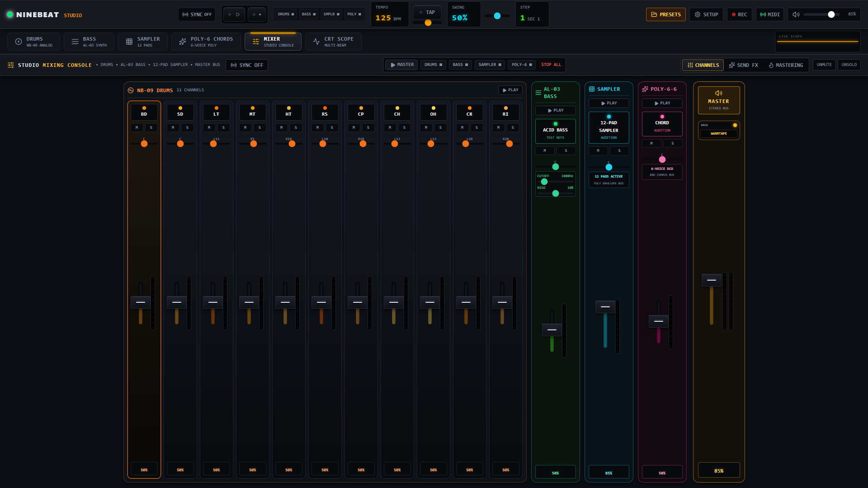Trigger the Acid Bass test note

click(x=556, y=131)
